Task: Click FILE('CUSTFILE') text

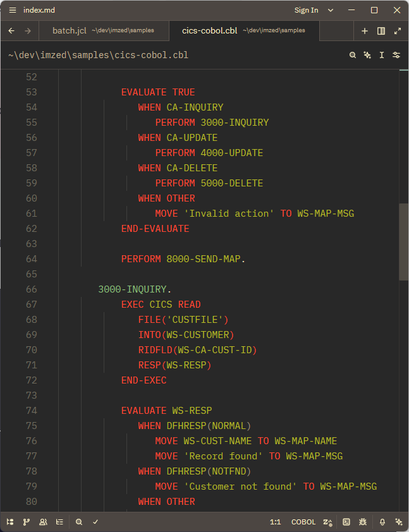Action: [183, 320]
